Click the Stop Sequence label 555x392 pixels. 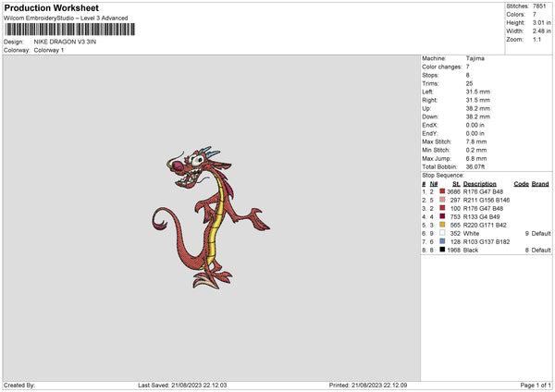443,174
